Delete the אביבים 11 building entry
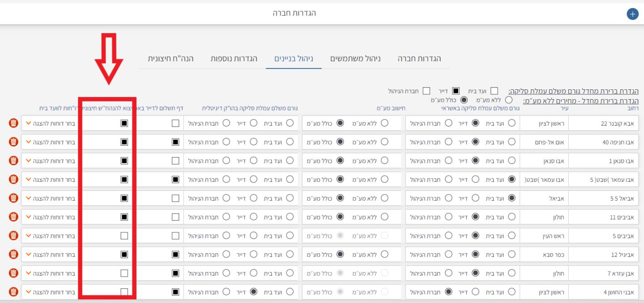The height and width of the screenshot is (303, 644). pos(13,217)
